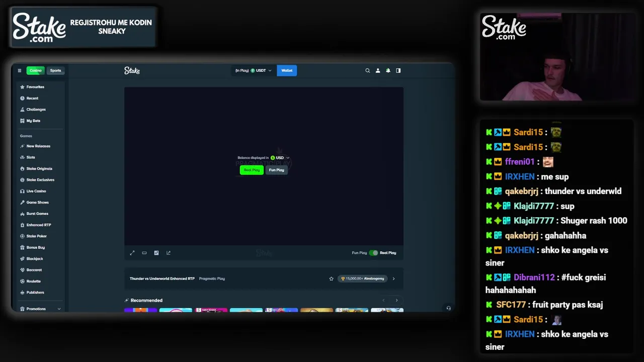Enter fullscreen mode for the game
The width and height of the screenshot is (644, 362).
coord(132,253)
